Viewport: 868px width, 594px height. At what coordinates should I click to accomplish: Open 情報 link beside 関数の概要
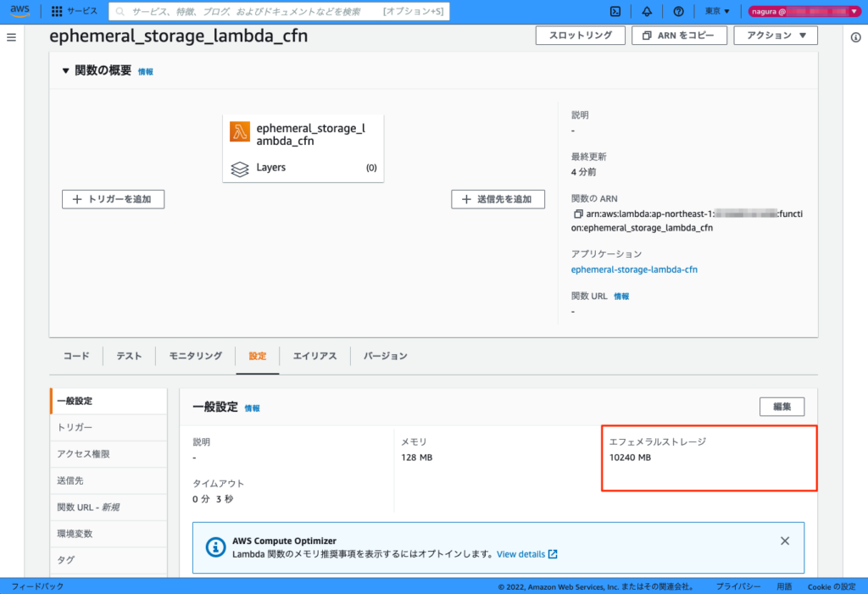point(145,71)
